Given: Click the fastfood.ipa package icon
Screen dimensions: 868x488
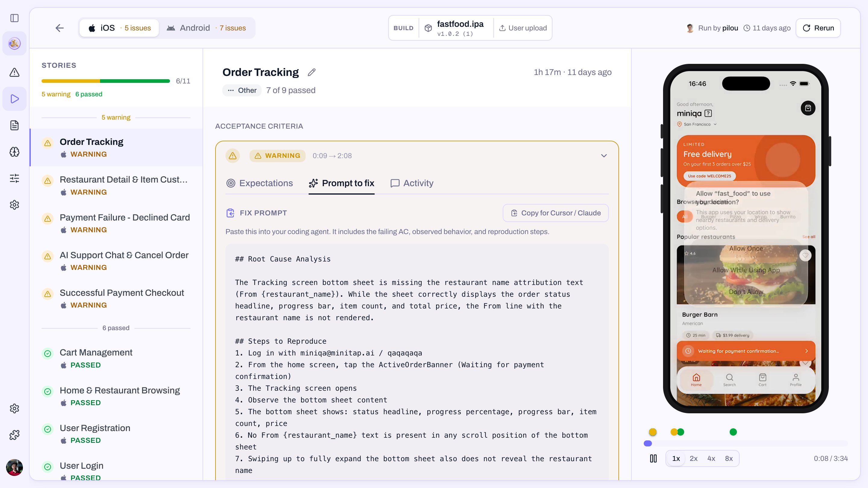Looking at the screenshot, I should click(428, 28).
